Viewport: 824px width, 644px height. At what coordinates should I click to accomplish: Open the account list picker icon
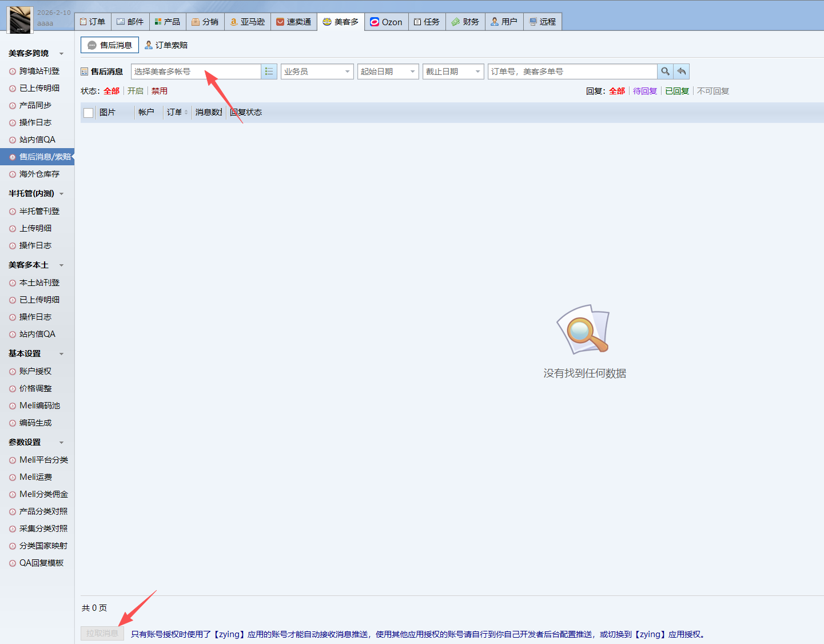point(269,71)
